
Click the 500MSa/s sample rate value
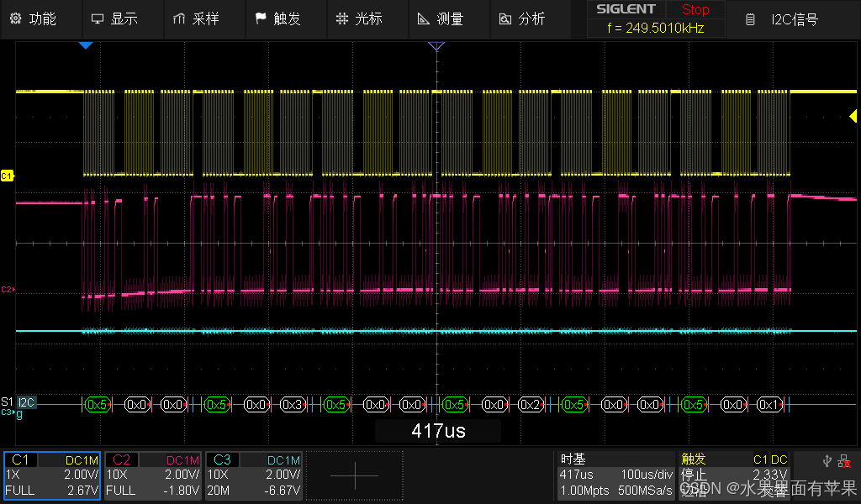645,491
